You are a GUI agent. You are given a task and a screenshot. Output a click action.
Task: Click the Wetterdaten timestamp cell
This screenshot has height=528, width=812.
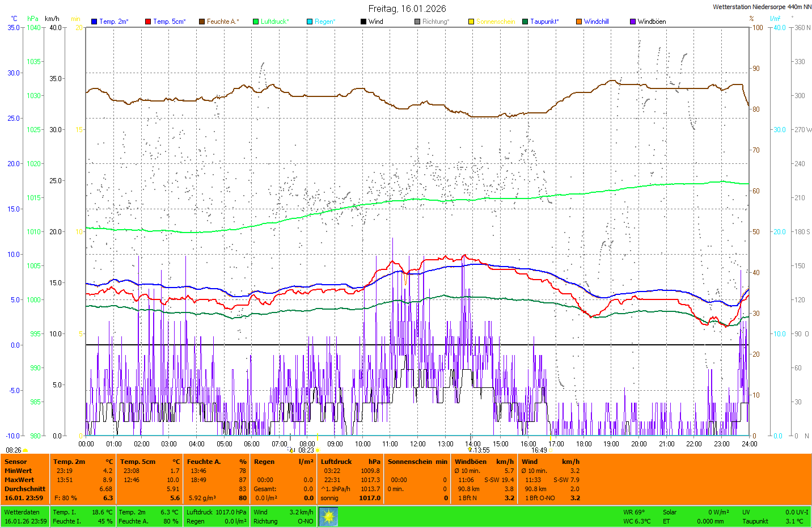pos(25,517)
